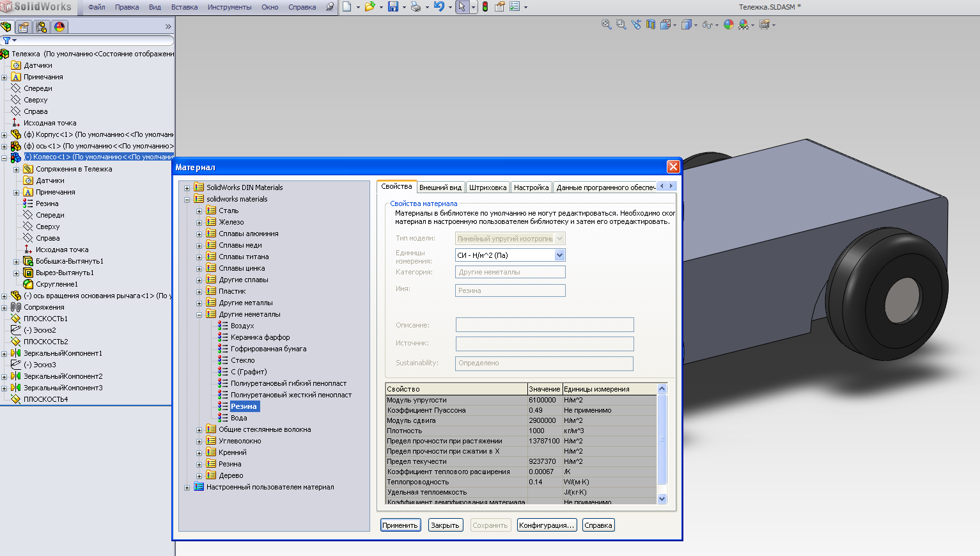Select the Стекло material in the tree
Image resolution: width=980 pixels, height=556 pixels.
(x=242, y=360)
